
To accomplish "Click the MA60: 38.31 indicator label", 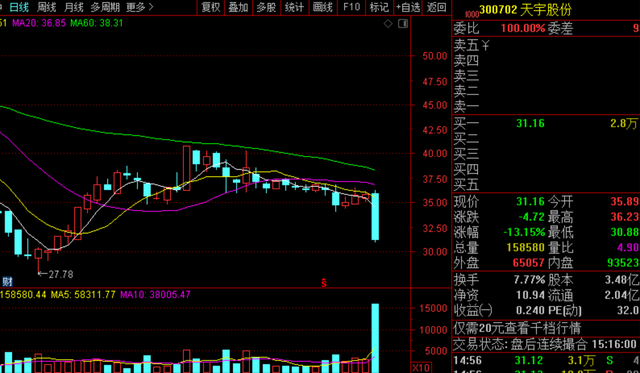I will point(97,23).
